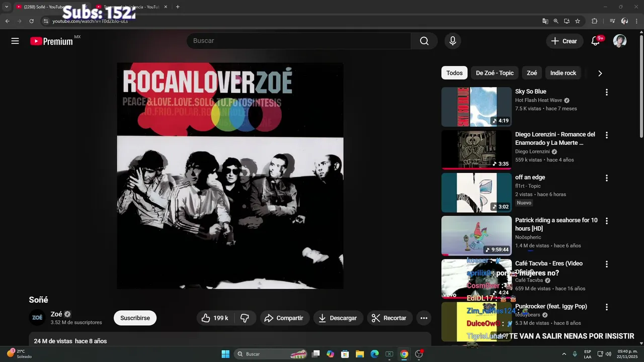Click the magnifier search button
The height and width of the screenshot is (362, 644).
pyautogui.click(x=424, y=41)
